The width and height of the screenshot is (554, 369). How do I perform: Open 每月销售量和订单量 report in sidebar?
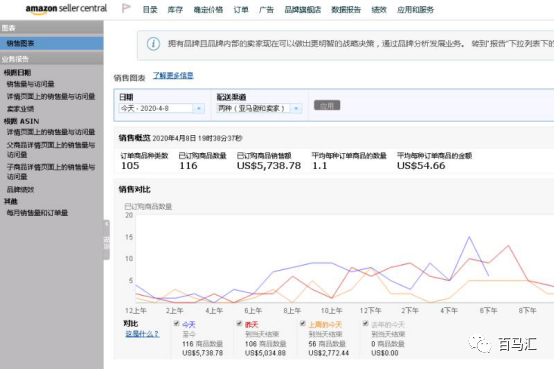click(x=37, y=213)
